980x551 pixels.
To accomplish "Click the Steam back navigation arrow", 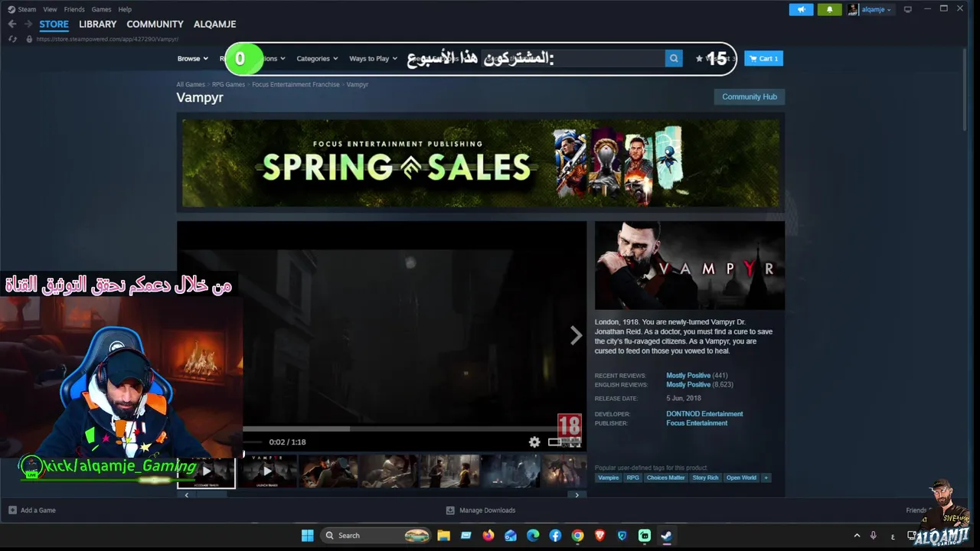I will (x=11, y=24).
